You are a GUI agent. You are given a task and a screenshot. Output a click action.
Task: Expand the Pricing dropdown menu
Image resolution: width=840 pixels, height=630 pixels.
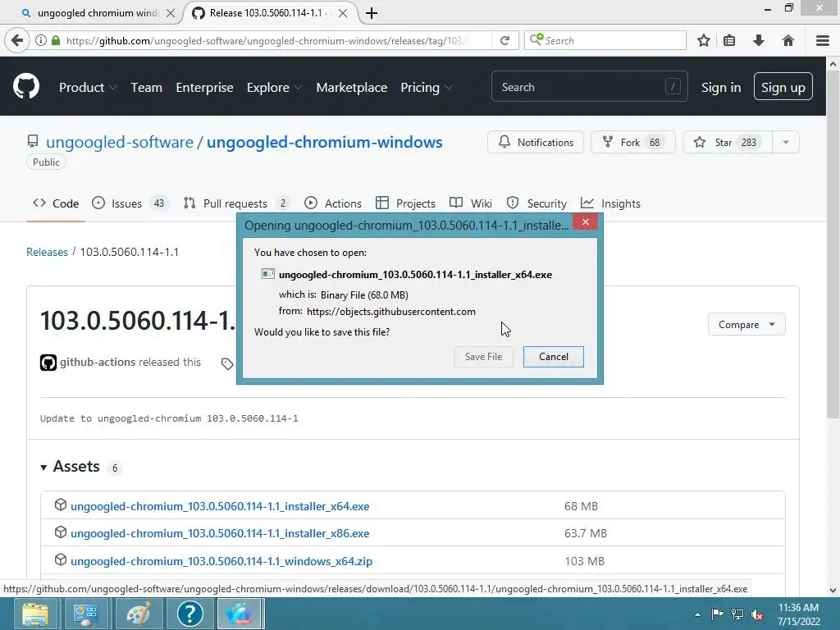[x=427, y=87]
